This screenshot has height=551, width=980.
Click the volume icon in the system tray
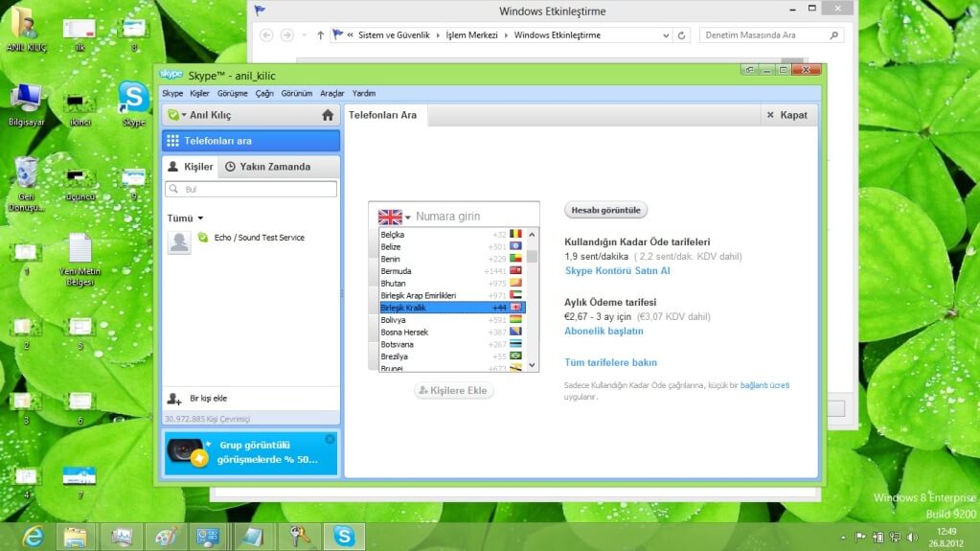pos(911,537)
